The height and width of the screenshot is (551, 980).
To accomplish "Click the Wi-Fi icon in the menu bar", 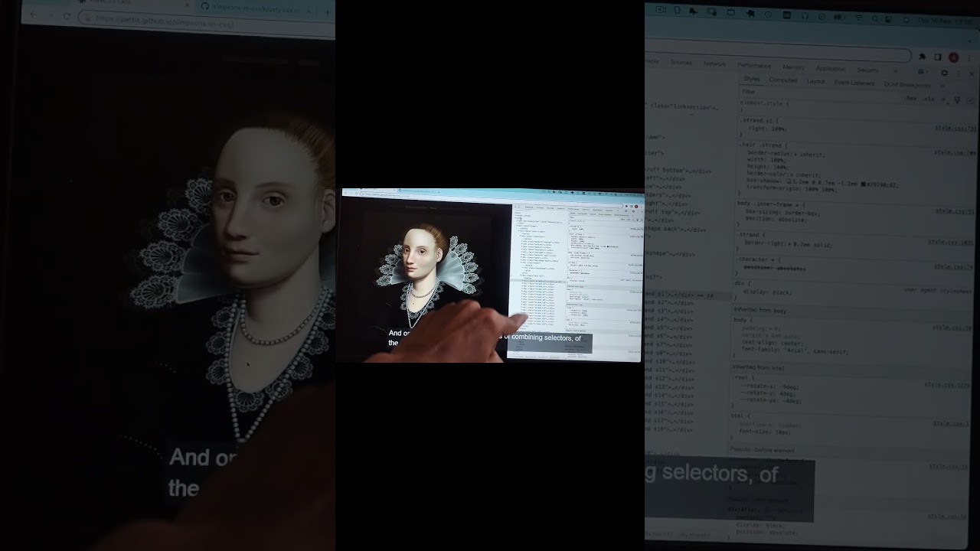I will pyautogui.click(x=858, y=17).
